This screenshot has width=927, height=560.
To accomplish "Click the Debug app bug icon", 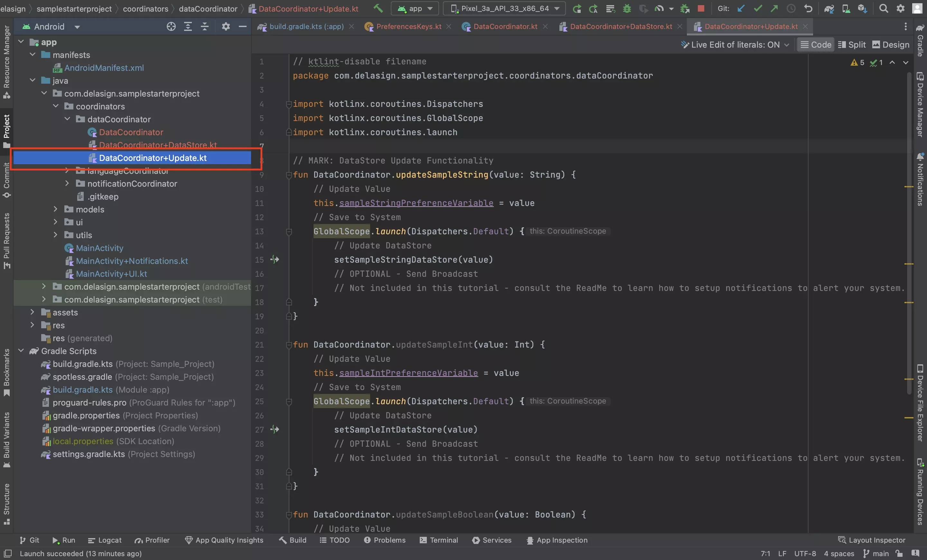I will (627, 8).
